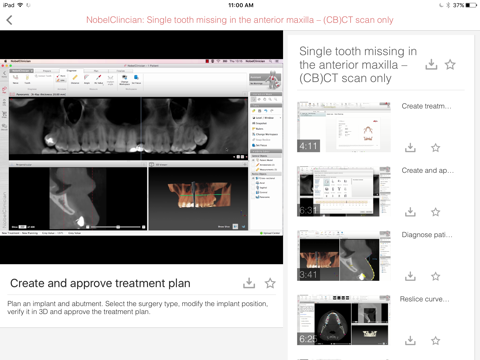Tap the 'Single tooth missing in the anterior maxilla' panel heading

pyautogui.click(x=358, y=65)
